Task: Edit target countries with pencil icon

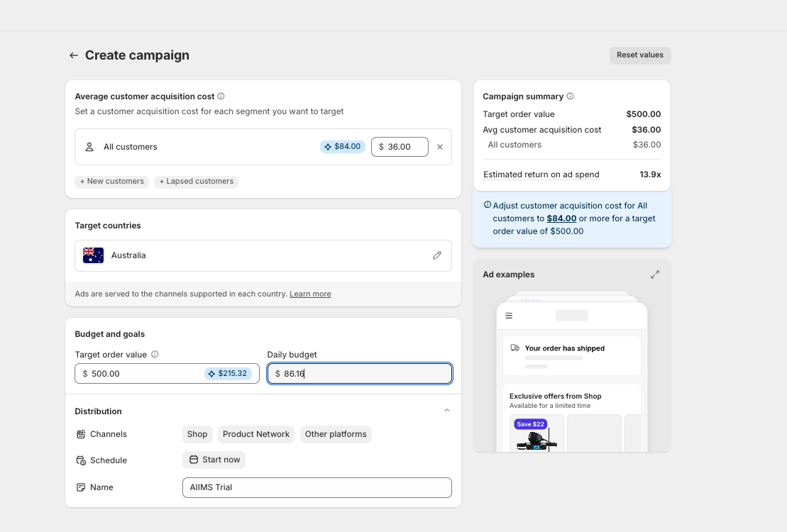Action: [437, 255]
